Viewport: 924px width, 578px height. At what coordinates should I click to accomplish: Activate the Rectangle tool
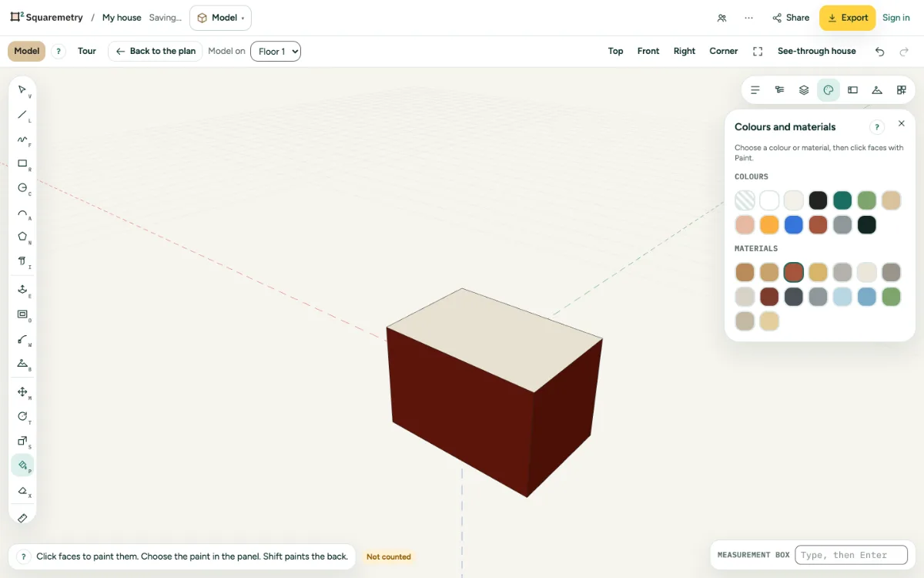22,163
